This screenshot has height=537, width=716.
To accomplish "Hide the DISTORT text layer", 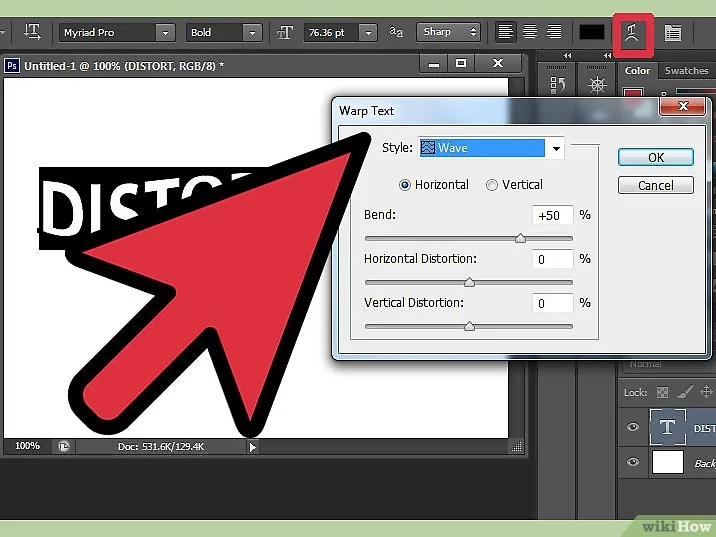I will pyautogui.click(x=632, y=428).
